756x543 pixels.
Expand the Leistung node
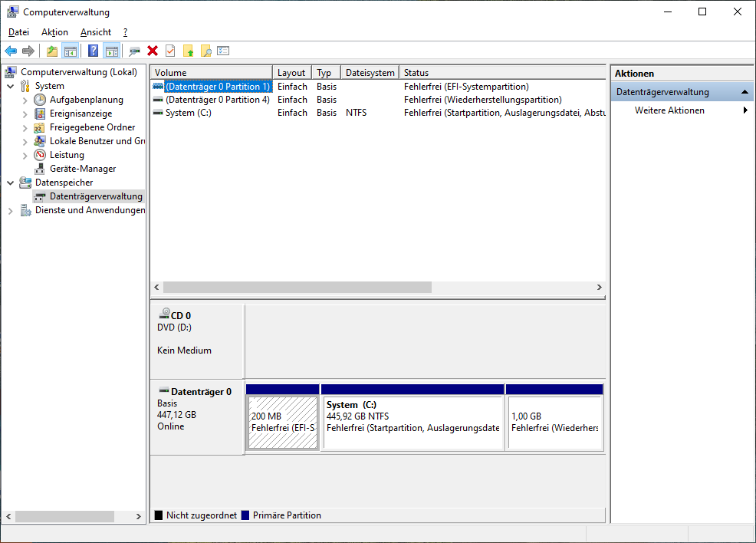(x=25, y=155)
